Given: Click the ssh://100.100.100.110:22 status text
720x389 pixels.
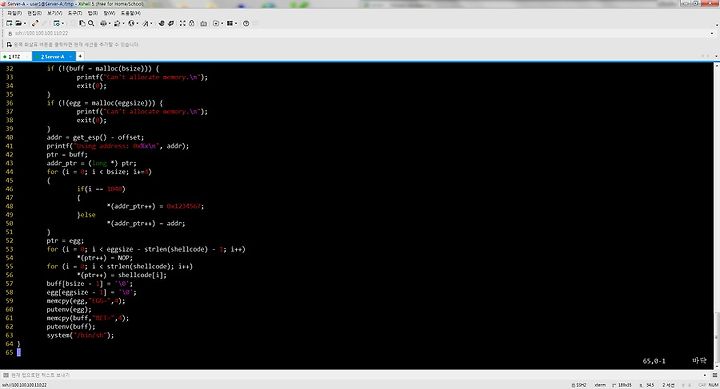Looking at the screenshot, I should (24, 385).
